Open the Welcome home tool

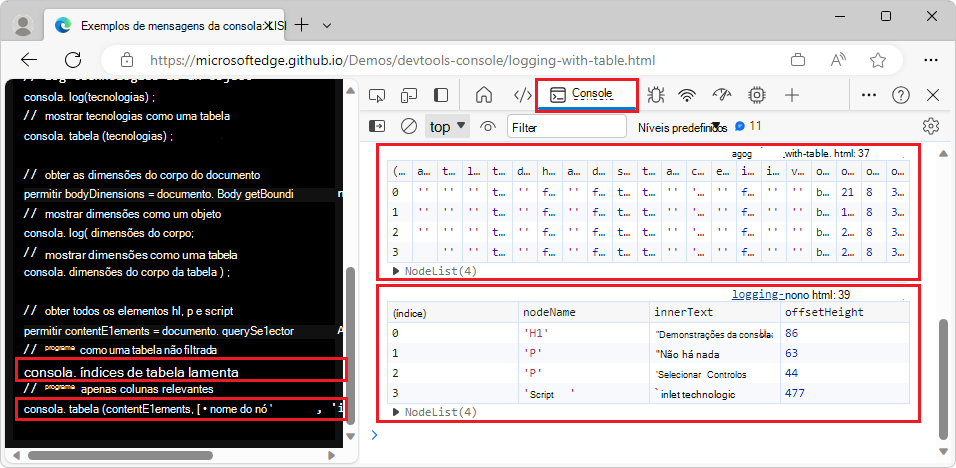coord(484,95)
